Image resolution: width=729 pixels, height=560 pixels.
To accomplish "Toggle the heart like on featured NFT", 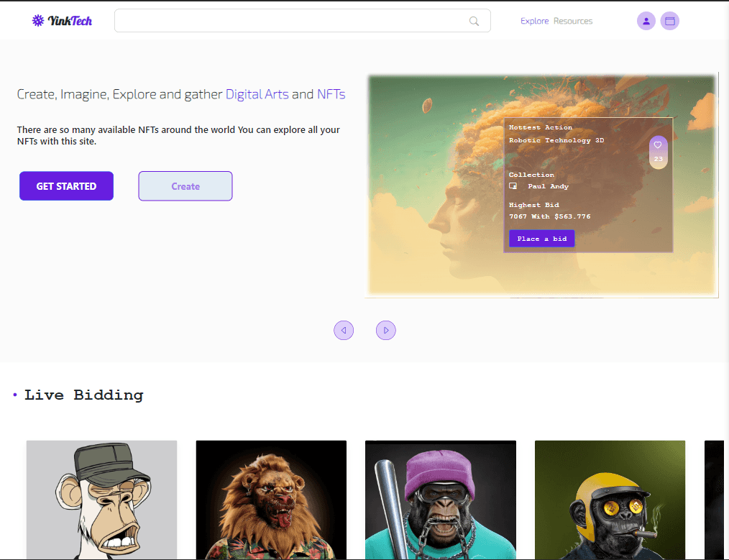I will coord(658,145).
